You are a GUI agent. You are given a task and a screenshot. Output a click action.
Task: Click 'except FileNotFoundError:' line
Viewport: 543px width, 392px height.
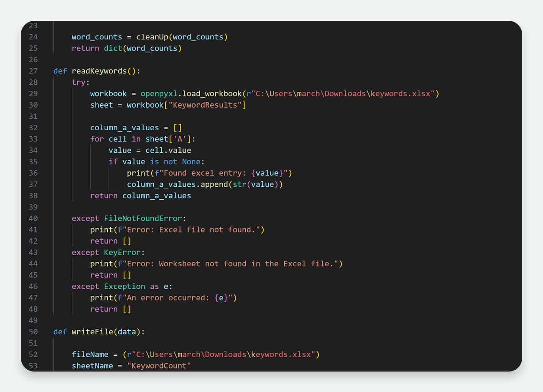[129, 219]
